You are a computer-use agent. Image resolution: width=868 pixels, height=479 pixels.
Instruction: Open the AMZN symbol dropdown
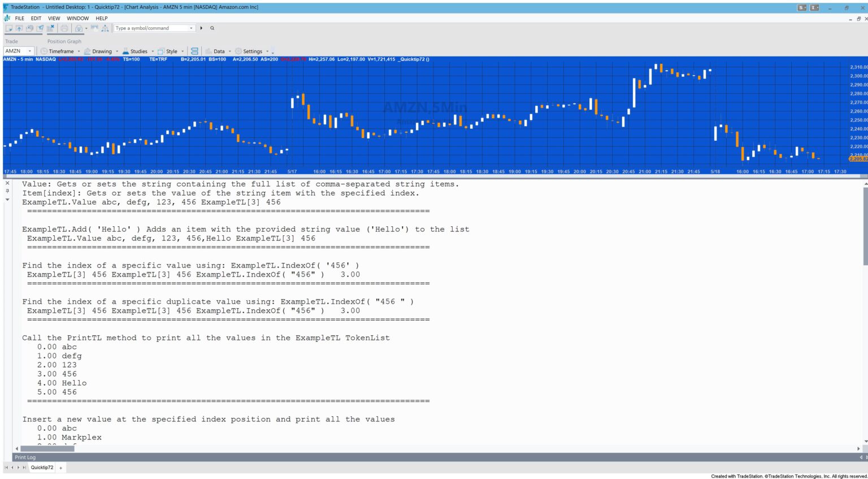tap(30, 51)
